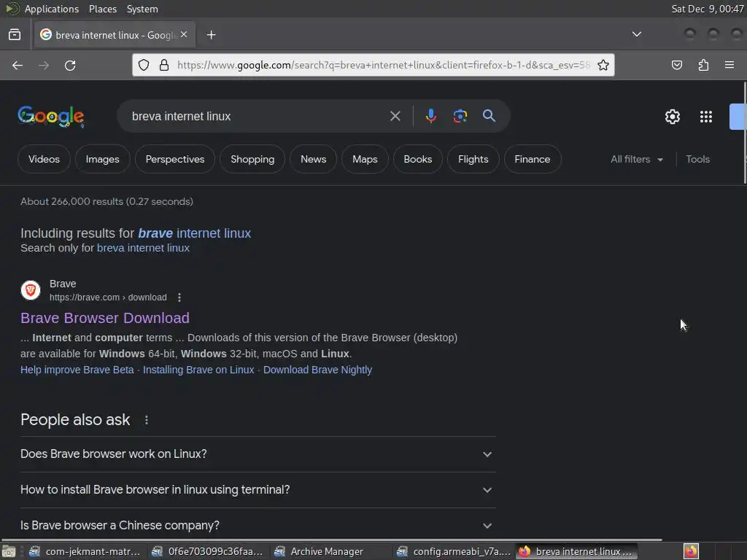Viewport: 747px width, 560px height.
Task: Expand 'How to install Brave browser in linux using terminal?'
Action: (258, 490)
